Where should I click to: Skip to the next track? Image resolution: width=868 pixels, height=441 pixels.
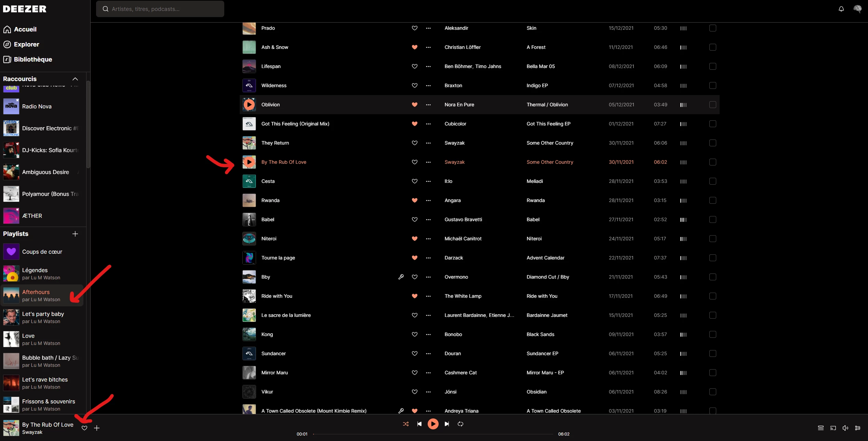click(447, 424)
